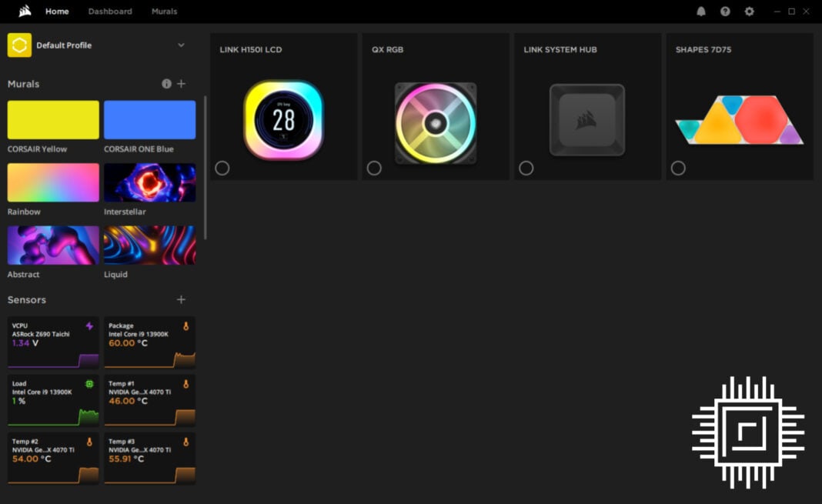Open the settings gear icon
Screen dimensions: 822x504
[x=749, y=12]
